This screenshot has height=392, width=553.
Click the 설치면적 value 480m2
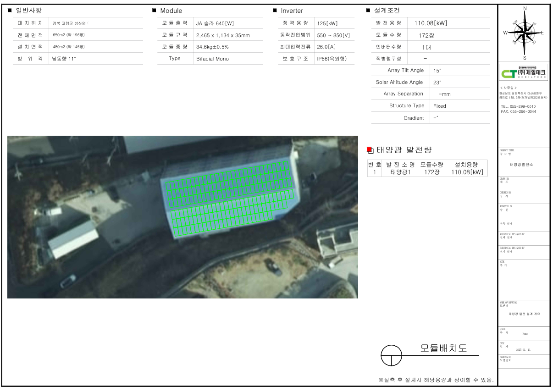[x=69, y=47]
